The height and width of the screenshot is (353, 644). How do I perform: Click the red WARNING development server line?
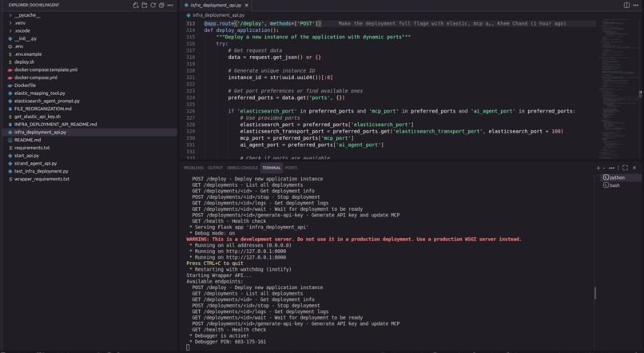click(354, 240)
